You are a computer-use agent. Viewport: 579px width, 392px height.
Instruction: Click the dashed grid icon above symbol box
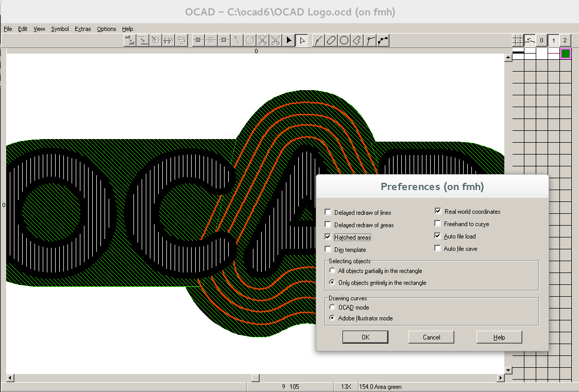518,40
